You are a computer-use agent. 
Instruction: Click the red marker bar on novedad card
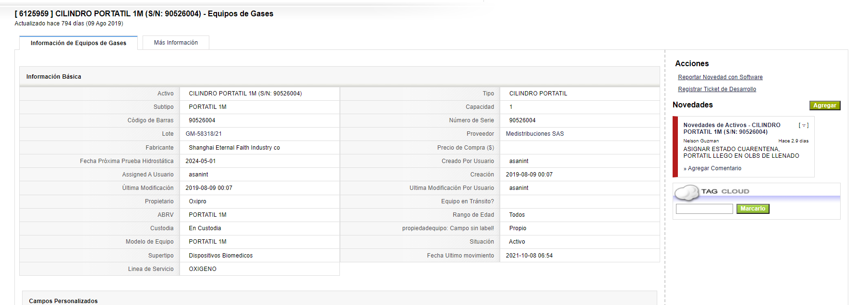tap(675, 147)
